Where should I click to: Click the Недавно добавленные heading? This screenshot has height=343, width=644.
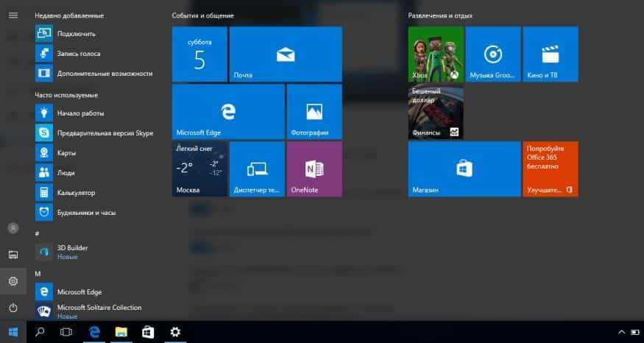tap(69, 15)
